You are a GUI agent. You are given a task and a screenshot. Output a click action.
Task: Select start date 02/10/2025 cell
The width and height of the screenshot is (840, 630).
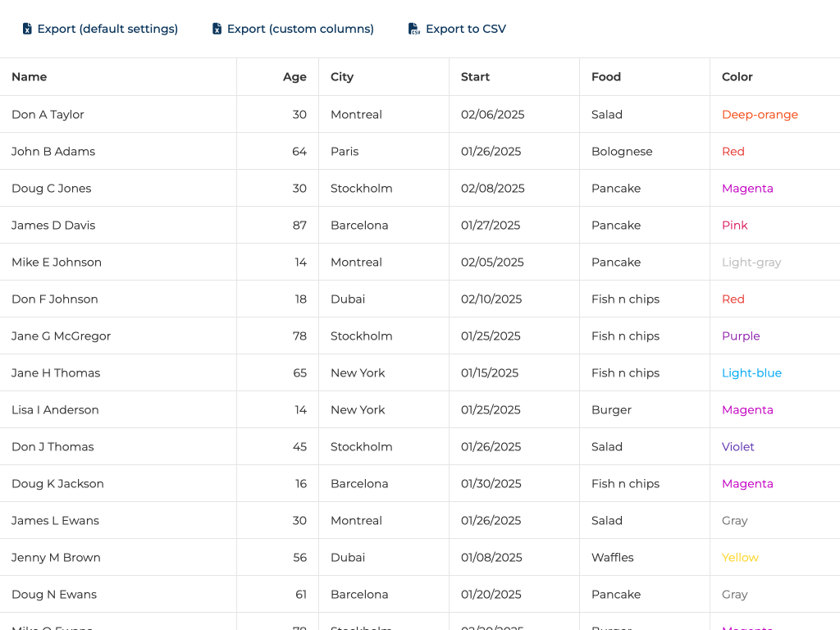click(491, 299)
